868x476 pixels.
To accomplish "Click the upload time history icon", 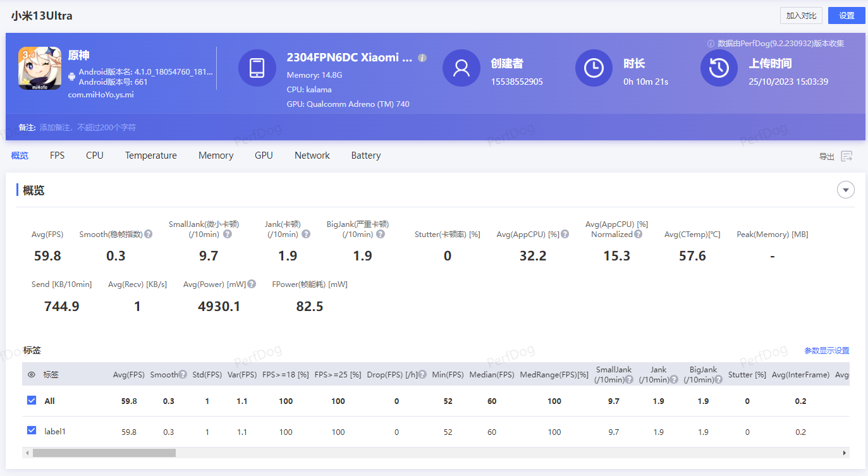I will coord(719,68).
